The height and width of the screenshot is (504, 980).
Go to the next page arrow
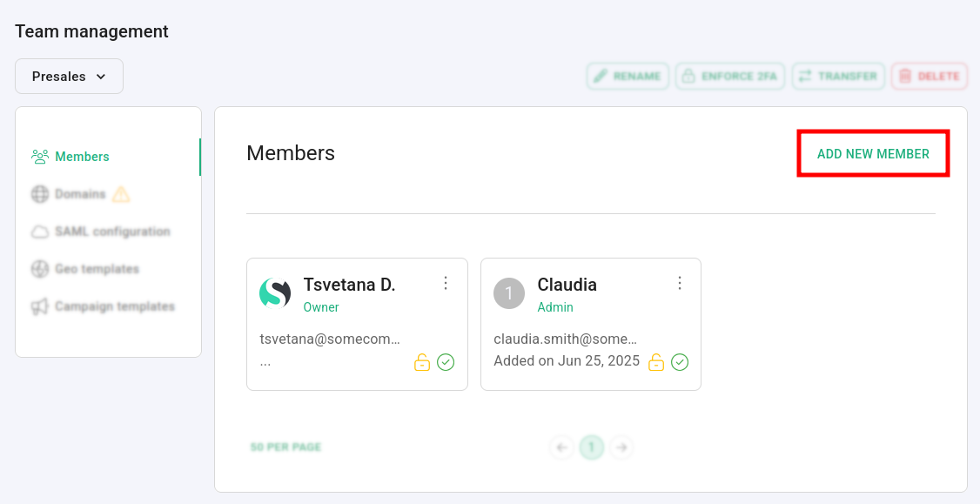pos(621,447)
